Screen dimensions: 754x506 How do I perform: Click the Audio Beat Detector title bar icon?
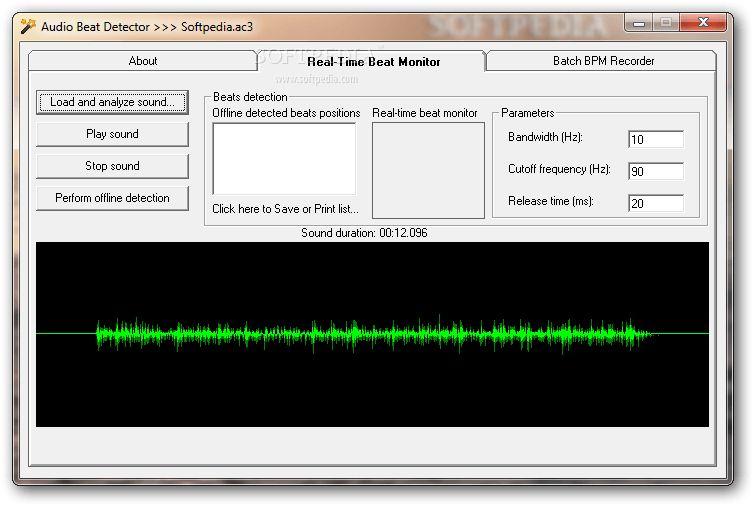tap(28, 26)
